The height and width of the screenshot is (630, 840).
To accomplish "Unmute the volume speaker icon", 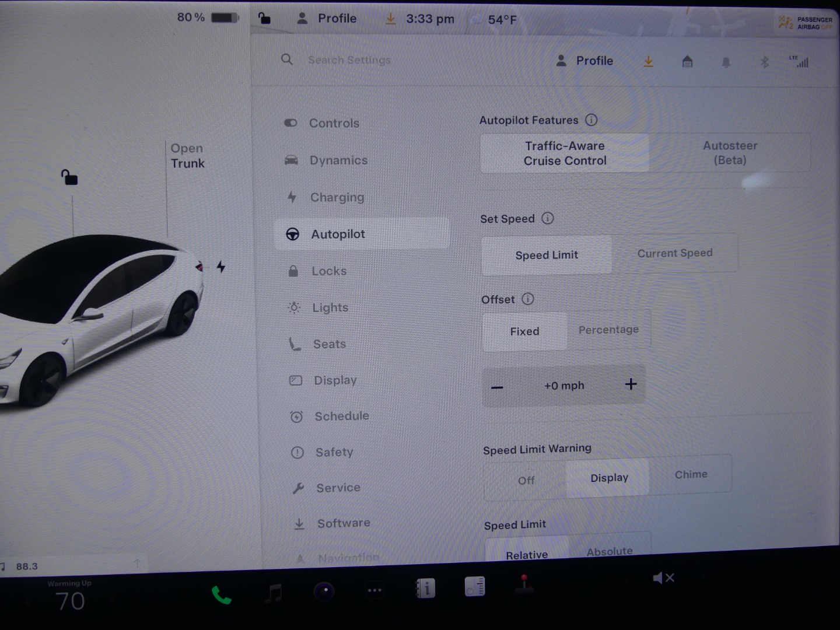I will pyautogui.click(x=663, y=578).
